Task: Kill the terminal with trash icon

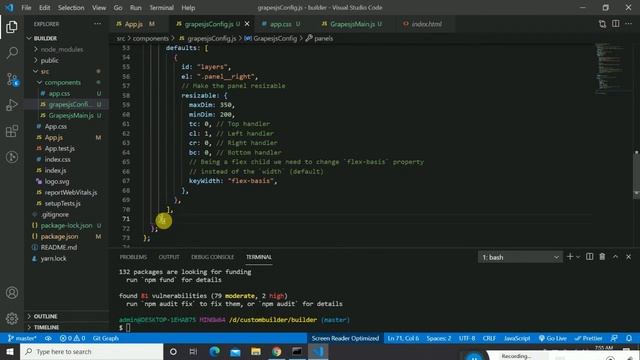Action: click(x=602, y=257)
